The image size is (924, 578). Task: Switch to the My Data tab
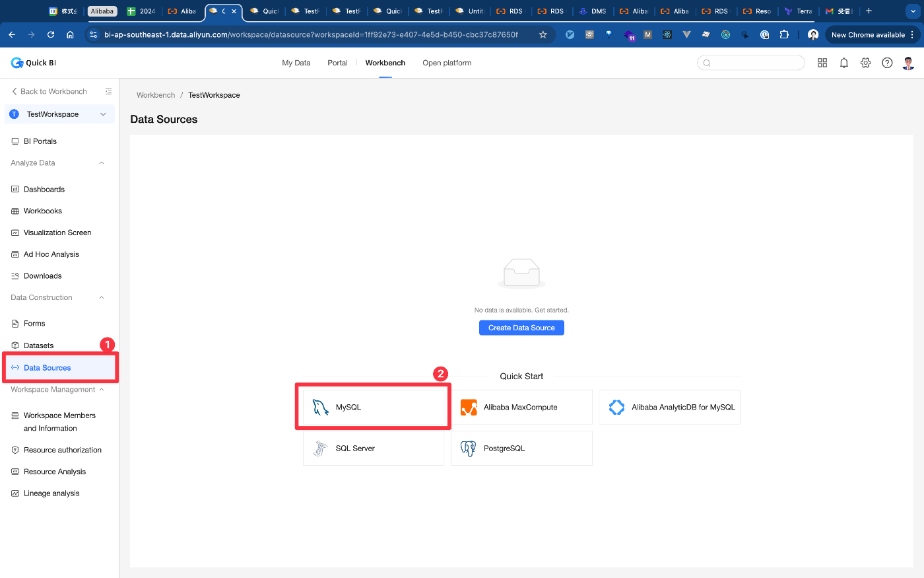pos(296,63)
